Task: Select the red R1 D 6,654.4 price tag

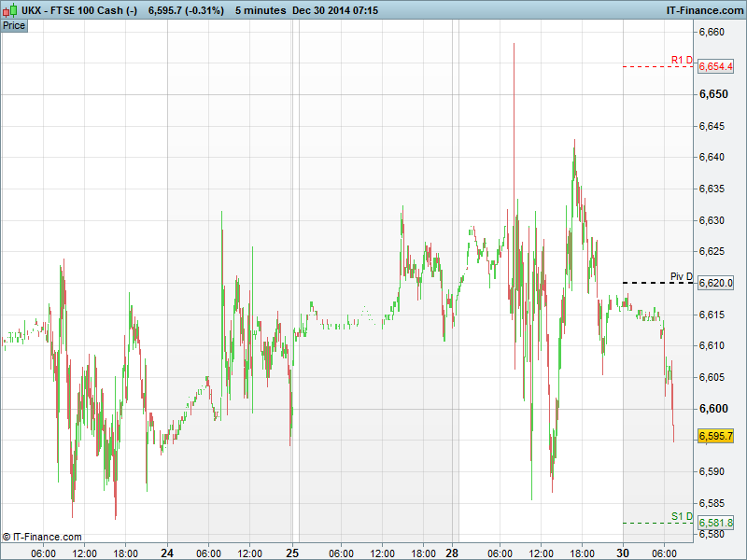Action: pos(716,66)
